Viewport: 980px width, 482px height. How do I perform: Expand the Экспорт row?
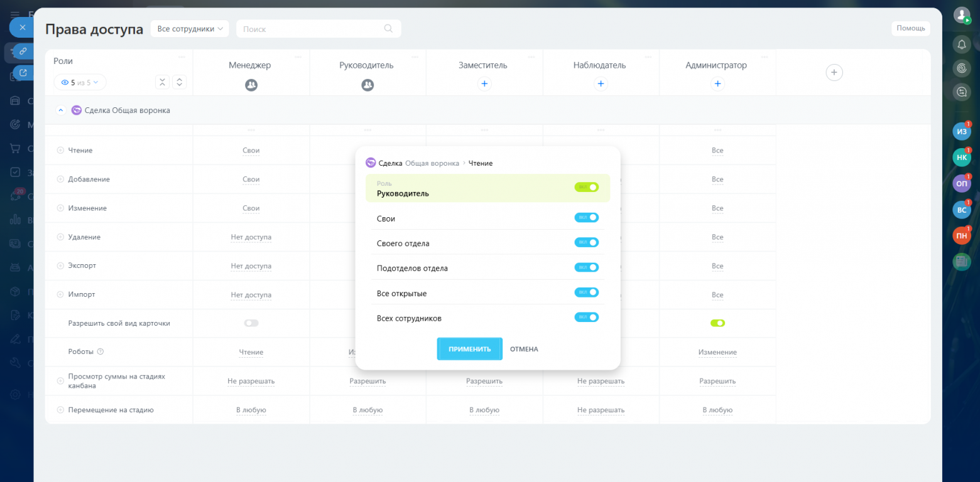click(x=60, y=265)
